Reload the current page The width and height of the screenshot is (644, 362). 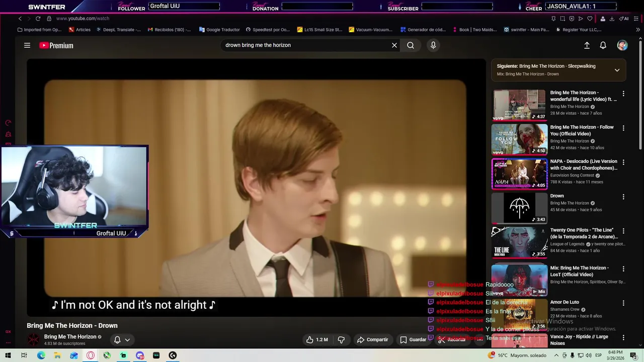click(x=38, y=19)
